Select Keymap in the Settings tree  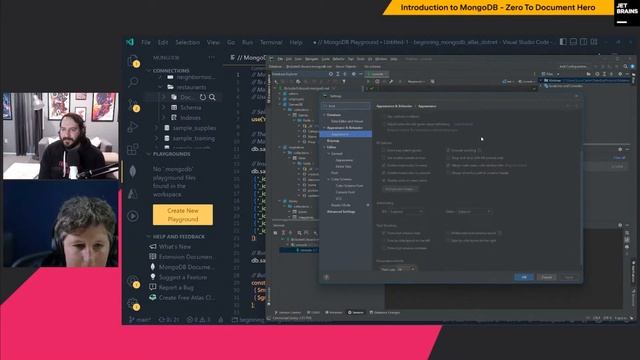point(333,140)
